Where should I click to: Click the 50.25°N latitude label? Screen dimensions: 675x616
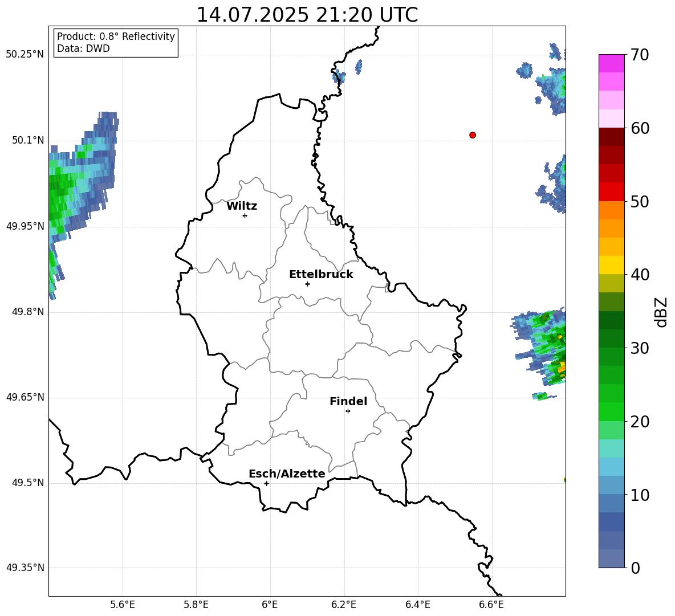(25, 55)
